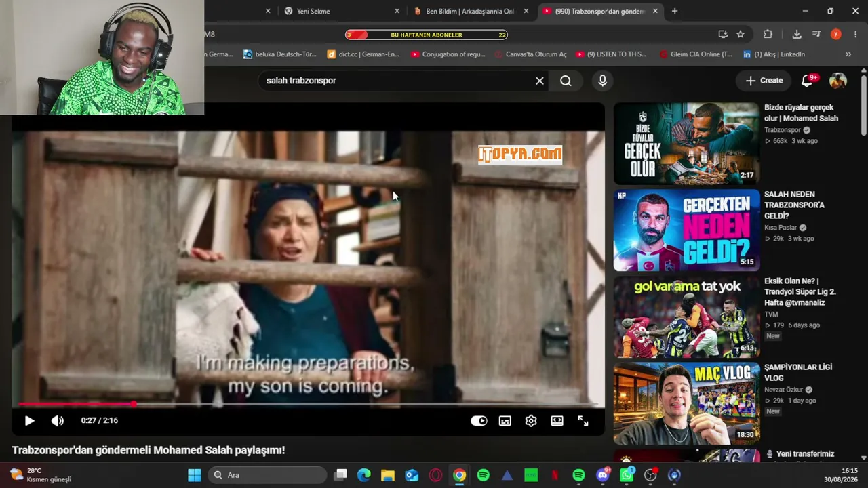Open Chrome downloads
The width and height of the screenshot is (868, 488).
[797, 34]
